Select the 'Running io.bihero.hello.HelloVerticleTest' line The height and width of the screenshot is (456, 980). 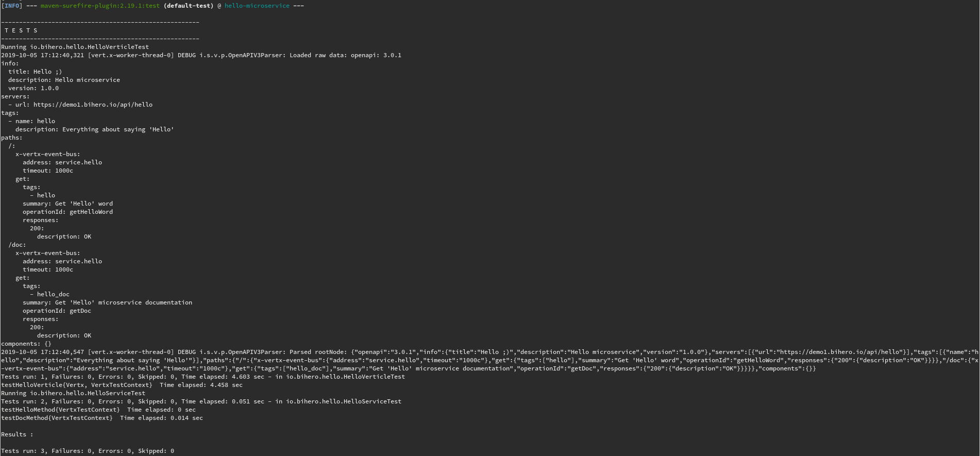[x=75, y=47]
